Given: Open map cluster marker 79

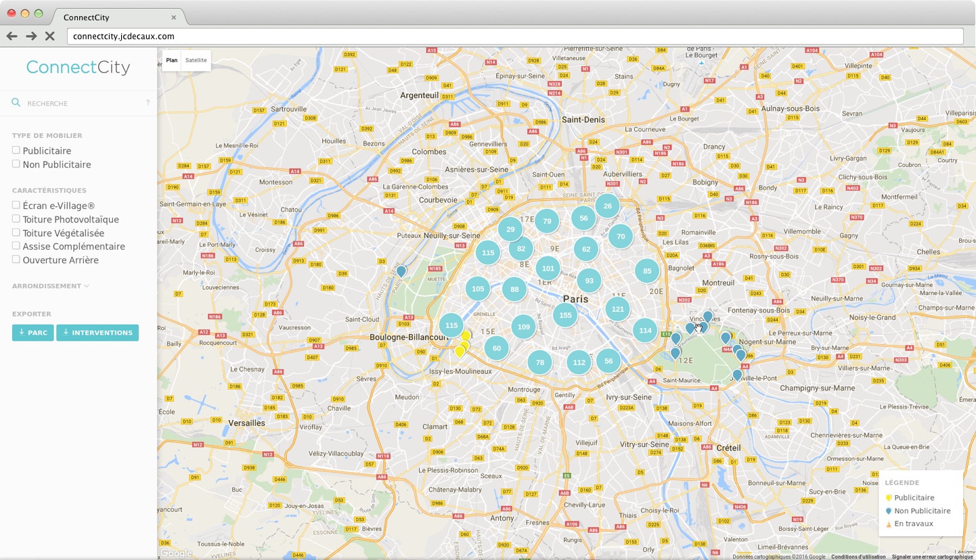Looking at the screenshot, I should click(x=547, y=221).
